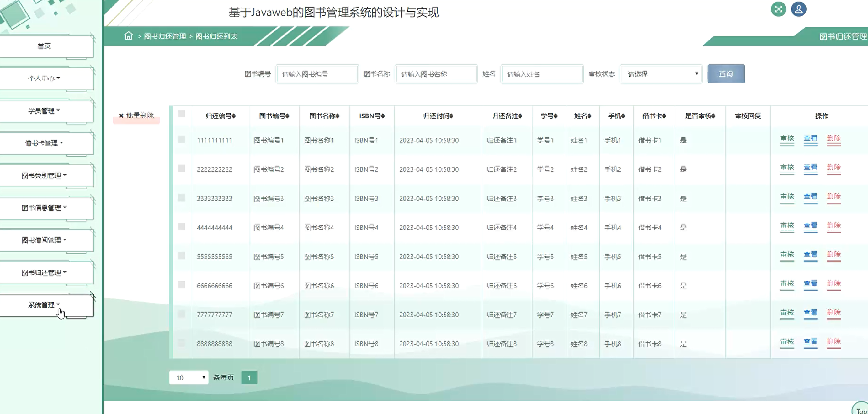Check the row 3333333333 checkbox
The height and width of the screenshot is (414, 868).
(x=181, y=197)
